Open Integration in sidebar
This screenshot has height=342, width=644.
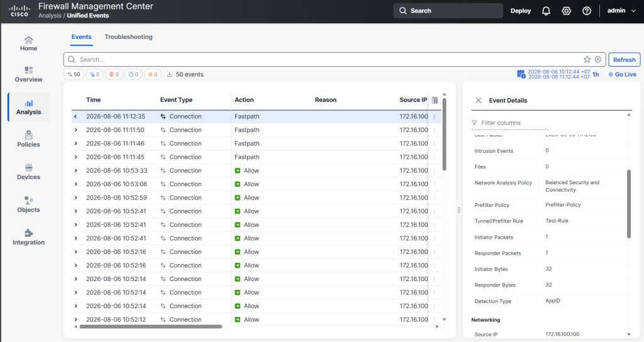pos(28,237)
